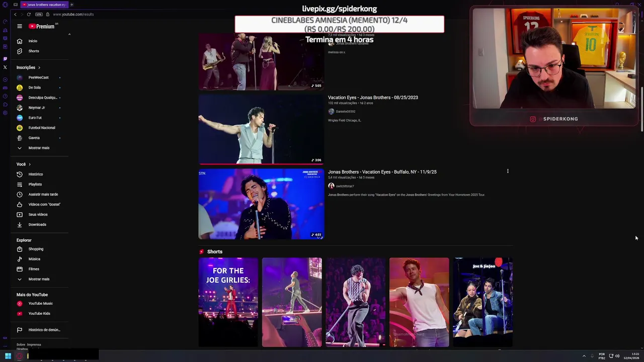Open the Vacation Eyes - Jonas Brothers - 08/25/2023 title

[373, 98]
